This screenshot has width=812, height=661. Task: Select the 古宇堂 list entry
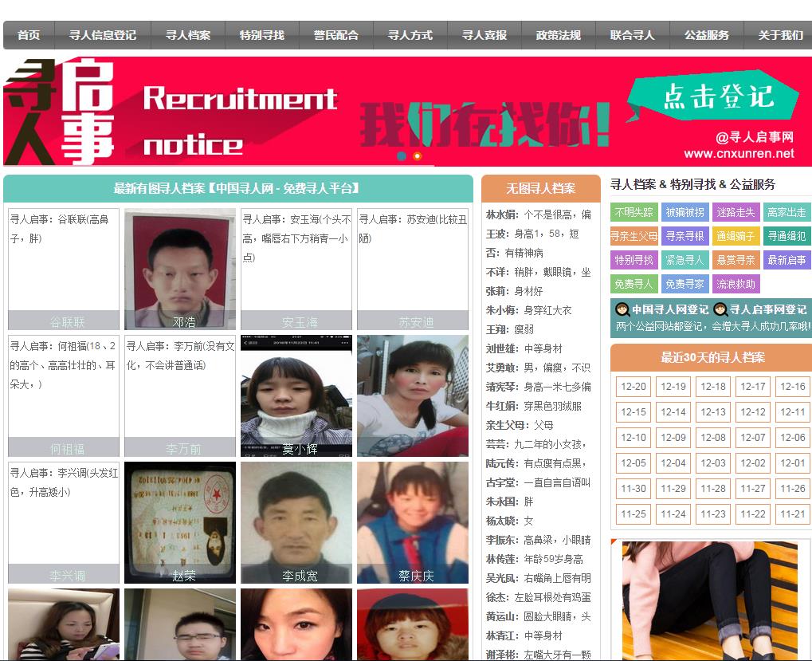(538, 482)
